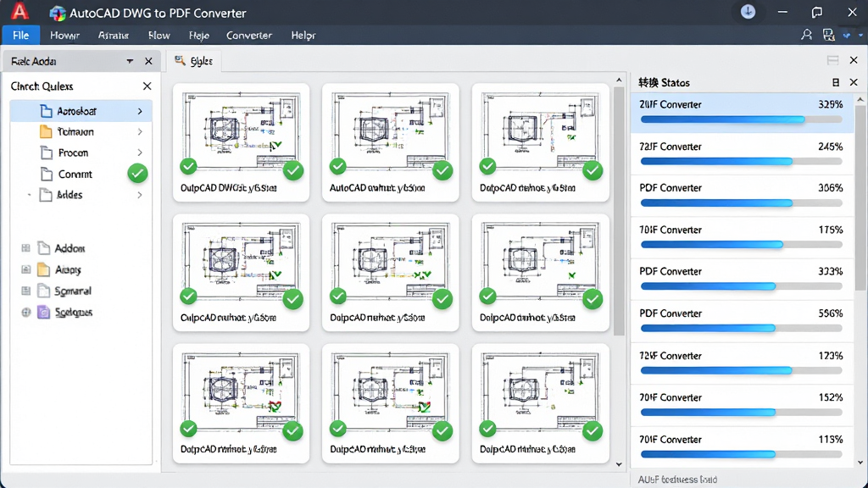The width and height of the screenshot is (868, 488).
Task: Click the document icon beside Commit
Action: click(x=47, y=174)
